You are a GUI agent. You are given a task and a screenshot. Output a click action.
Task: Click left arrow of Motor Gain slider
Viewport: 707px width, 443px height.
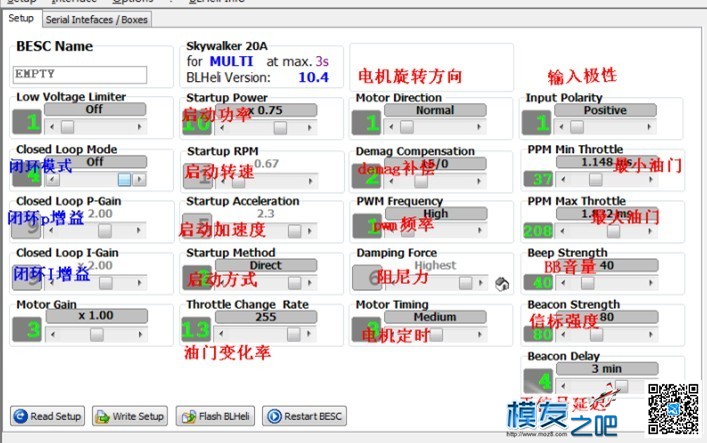(x=53, y=334)
